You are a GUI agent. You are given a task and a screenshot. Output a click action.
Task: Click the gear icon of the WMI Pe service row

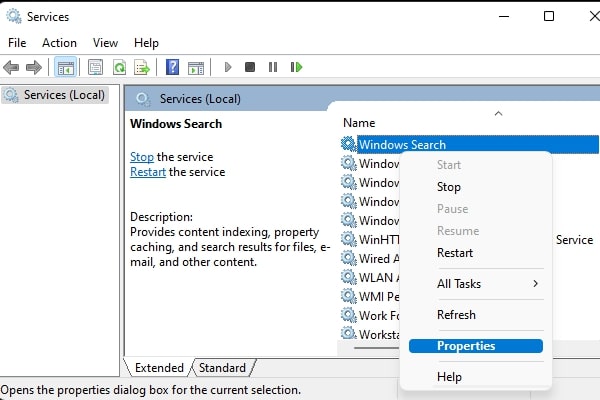click(348, 296)
